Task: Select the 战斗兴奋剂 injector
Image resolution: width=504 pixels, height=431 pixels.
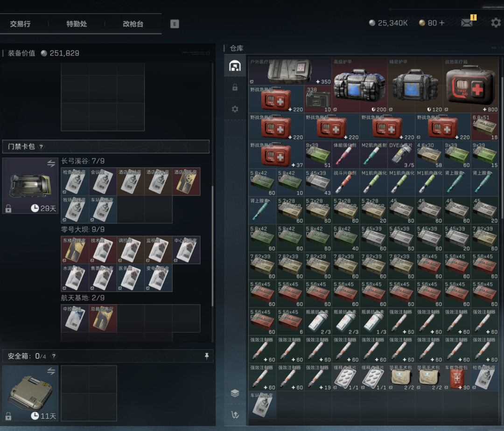Action: coord(345,182)
